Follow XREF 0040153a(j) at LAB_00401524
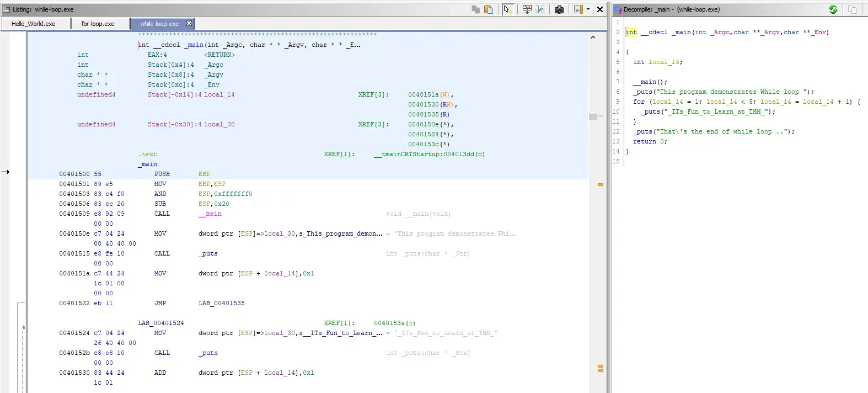The width and height of the screenshot is (868, 393). (x=394, y=323)
